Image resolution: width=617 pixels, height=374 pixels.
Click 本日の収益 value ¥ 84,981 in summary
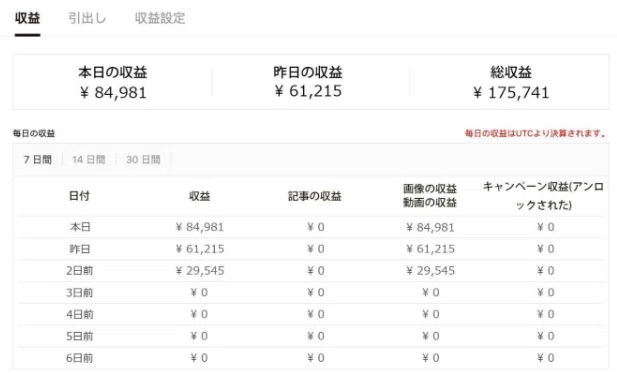(x=113, y=93)
